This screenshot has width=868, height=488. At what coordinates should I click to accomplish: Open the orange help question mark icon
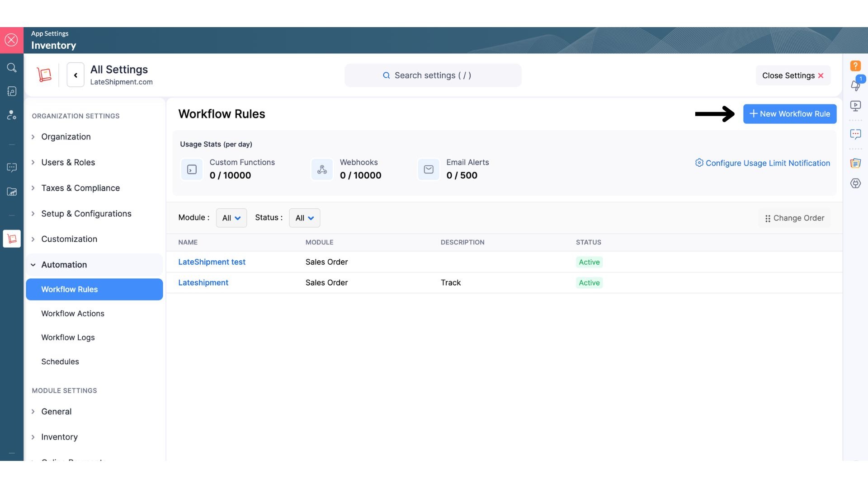[x=855, y=66]
